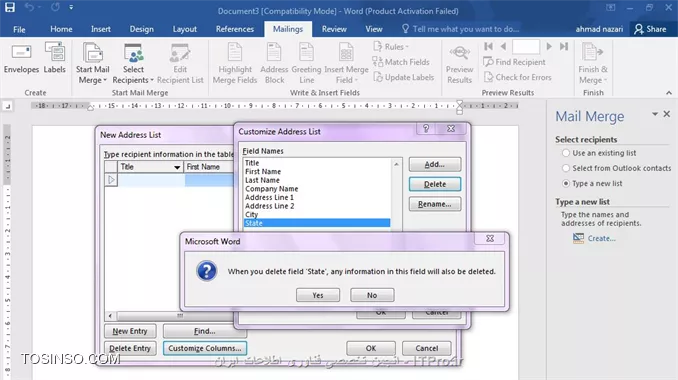The image size is (678, 380).
Task: Go to last record button
Action: [564, 46]
